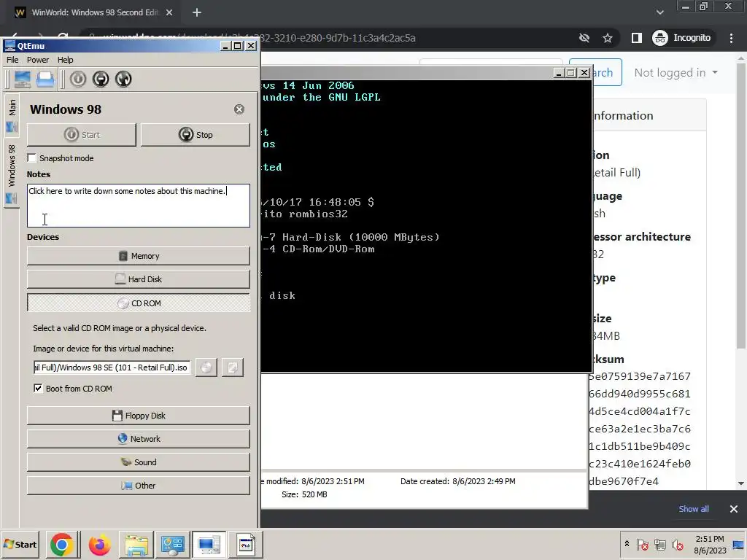Click the stop machine toolbar icon in QtEmu

(x=101, y=79)
